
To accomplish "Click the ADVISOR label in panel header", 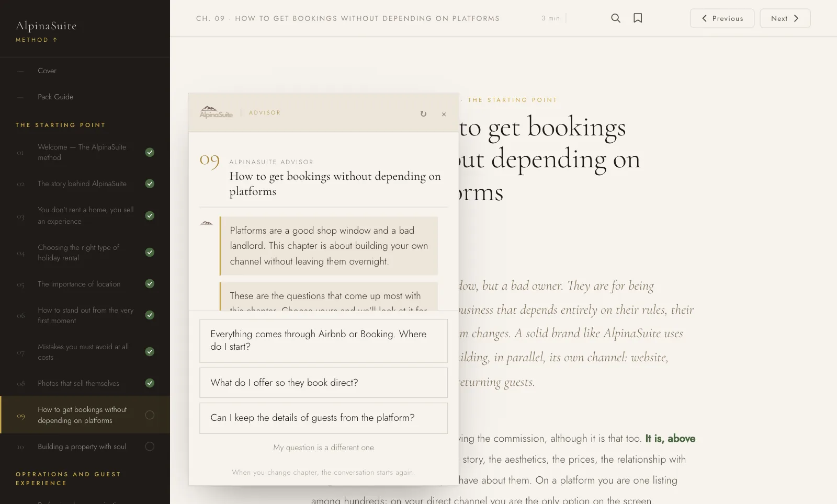I will 265,112.
